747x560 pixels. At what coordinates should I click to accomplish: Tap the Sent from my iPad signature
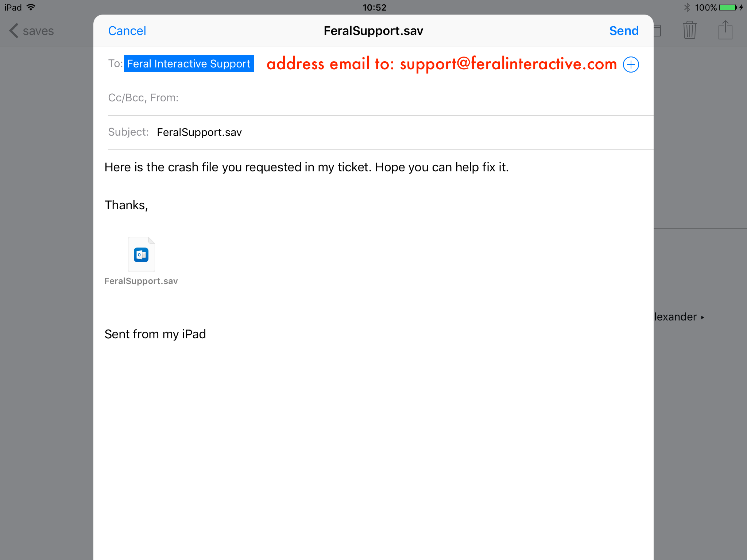point(155,334)
